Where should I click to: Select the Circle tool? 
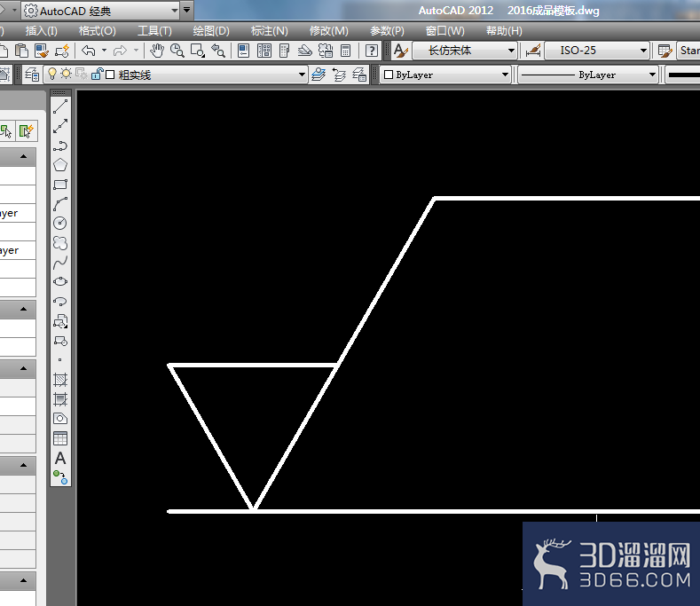tap(60, 223)
